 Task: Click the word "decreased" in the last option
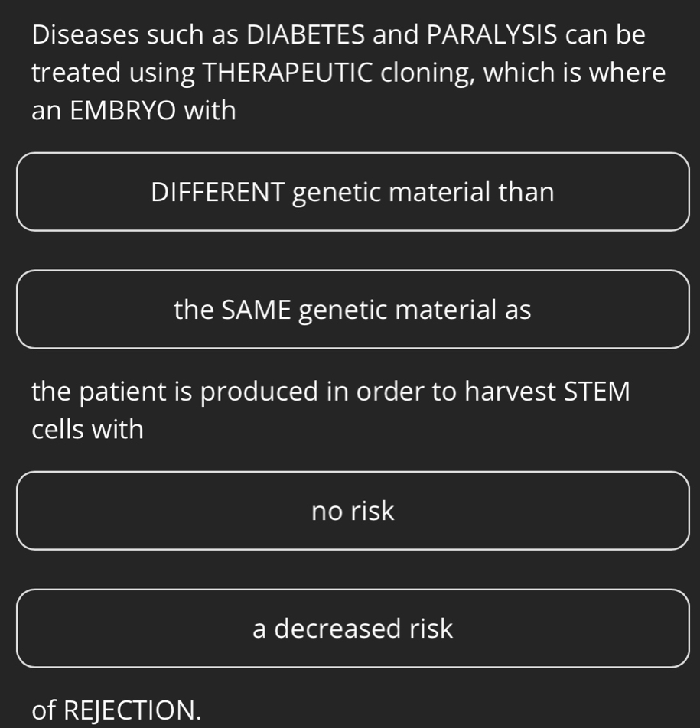coord(338,629)
